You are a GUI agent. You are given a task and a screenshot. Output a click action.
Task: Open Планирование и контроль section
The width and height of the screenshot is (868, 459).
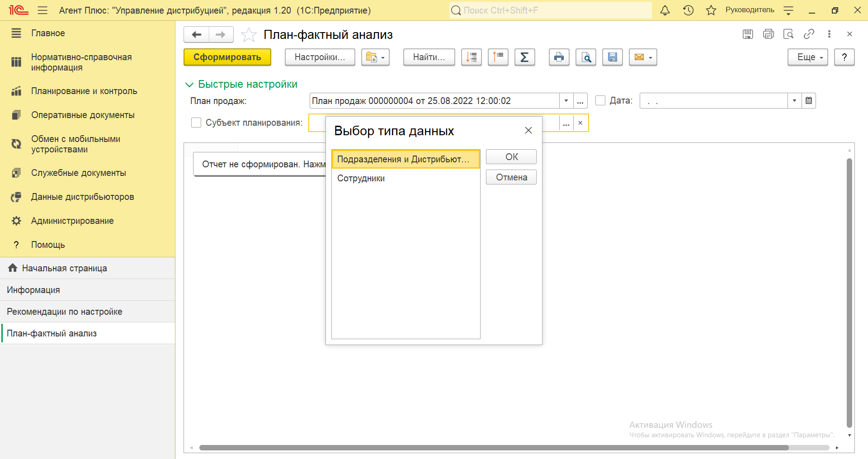[x=84, y=91]
